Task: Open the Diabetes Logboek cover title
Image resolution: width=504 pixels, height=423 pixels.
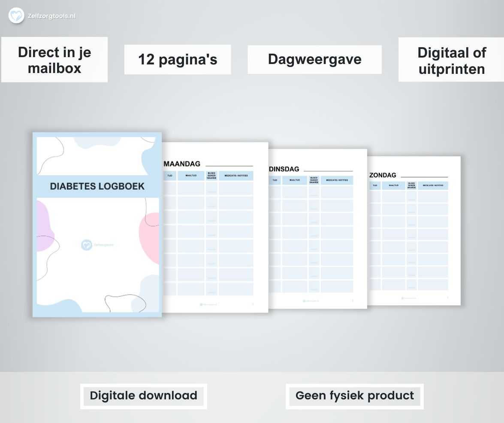Action: click(97, 186)
